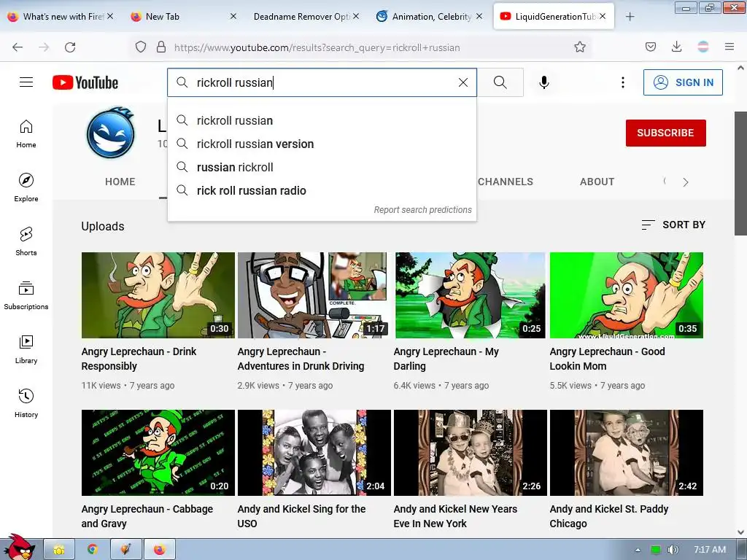Open "Andy and Kickel Sing for the USO" title

301,516
